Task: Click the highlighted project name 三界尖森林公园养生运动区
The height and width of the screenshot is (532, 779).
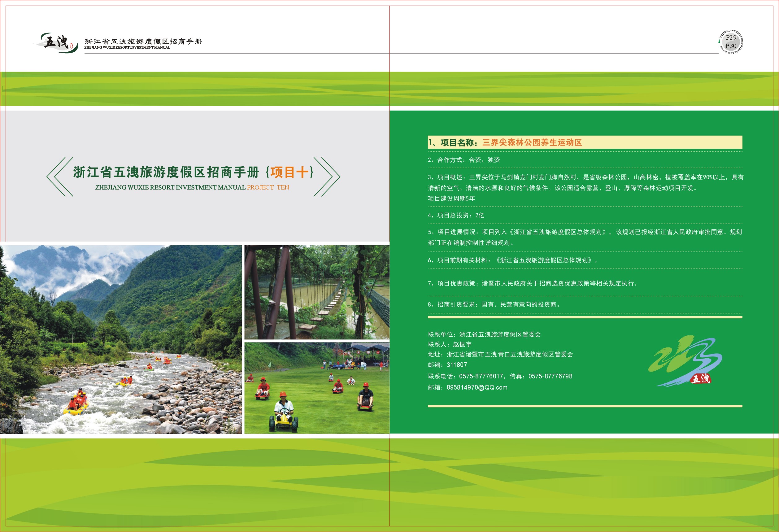Action: click(x=532, y=142)
